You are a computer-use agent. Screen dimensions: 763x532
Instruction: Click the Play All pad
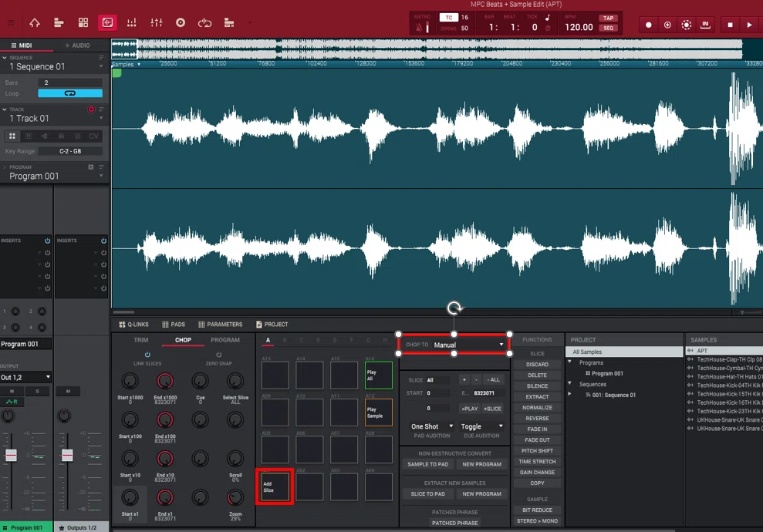coord(379,375)
